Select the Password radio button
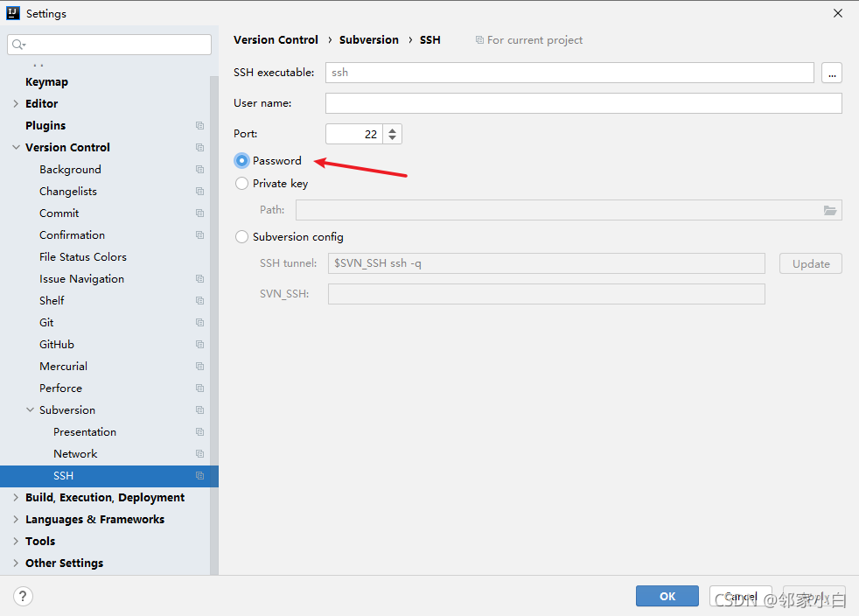This screenshot has width=859, height=616. 241,161
